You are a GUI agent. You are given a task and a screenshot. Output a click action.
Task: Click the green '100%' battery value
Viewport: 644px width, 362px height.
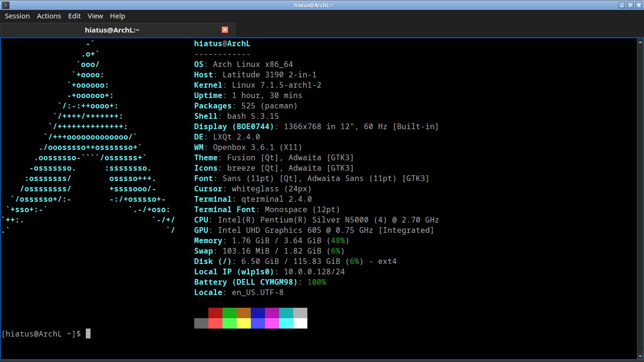tap(317, 282)
